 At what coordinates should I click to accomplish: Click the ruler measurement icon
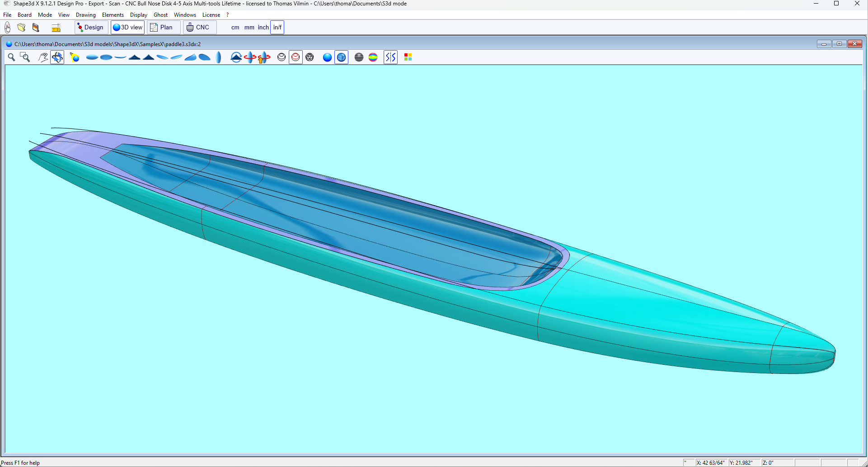tap(56, 28)
